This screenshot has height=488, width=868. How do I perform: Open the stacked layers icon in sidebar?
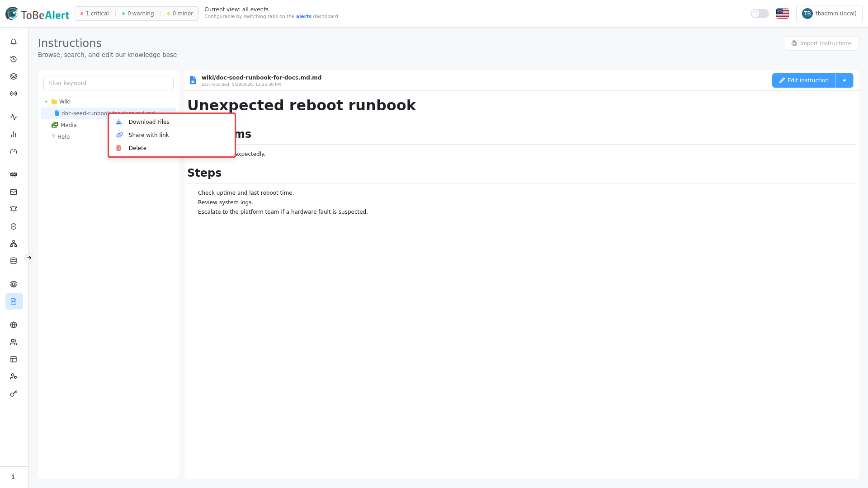click(x=14, y=76)
